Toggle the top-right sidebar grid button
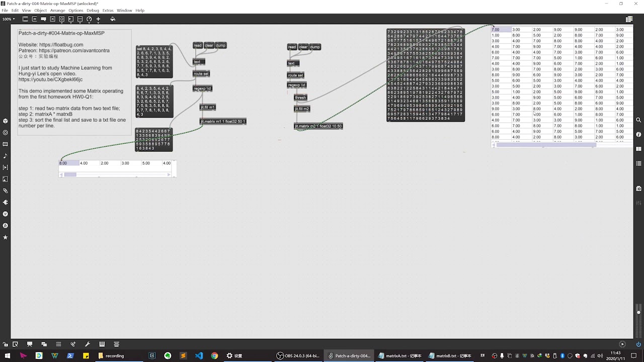The image size is (644, 362). tap(629, 19)
